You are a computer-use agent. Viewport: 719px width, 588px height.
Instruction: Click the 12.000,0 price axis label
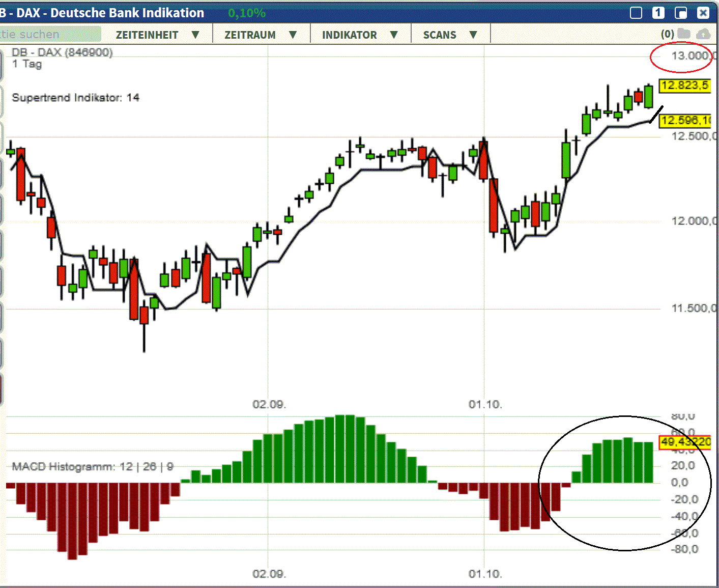694,221
